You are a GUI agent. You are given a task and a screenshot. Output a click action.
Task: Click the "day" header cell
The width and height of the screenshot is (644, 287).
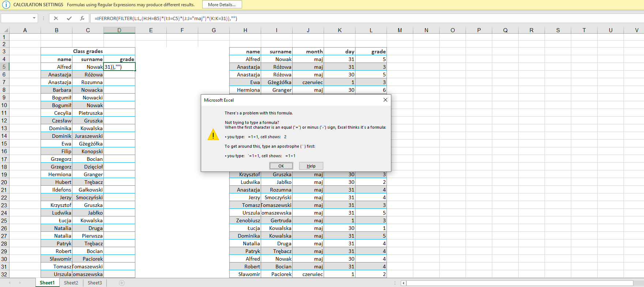pos(339,52)
